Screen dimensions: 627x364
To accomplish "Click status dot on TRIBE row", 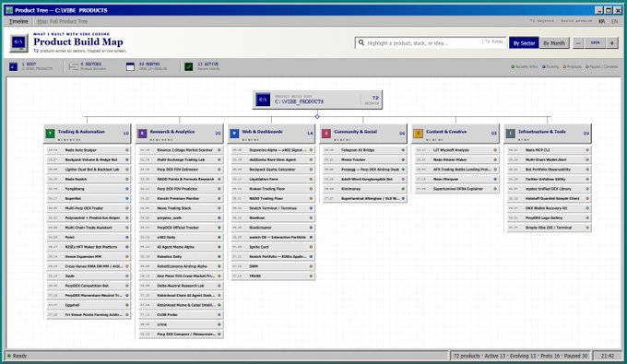I will pos(311,276).
